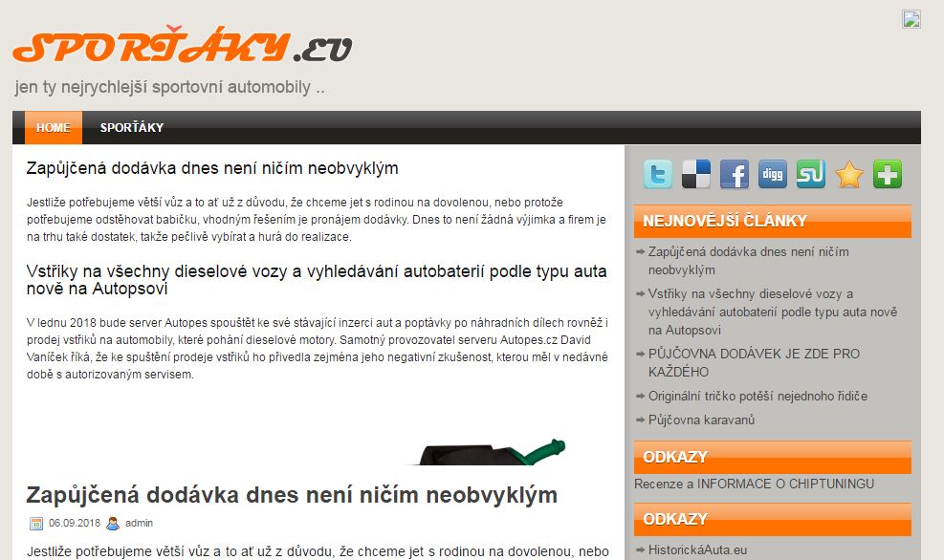Click the partially visible slider image

(x=488, y=452)
